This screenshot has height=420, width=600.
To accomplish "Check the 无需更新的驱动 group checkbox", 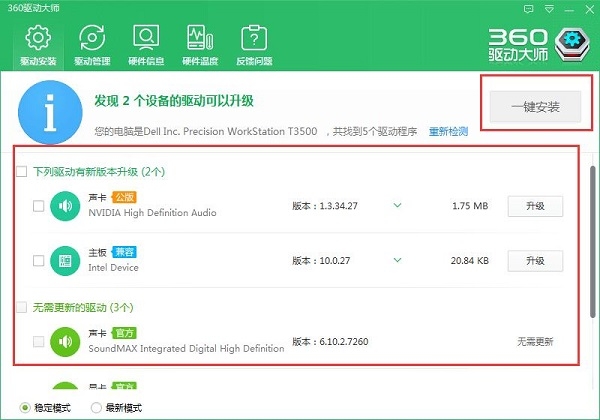I will (x=21, y=307).
